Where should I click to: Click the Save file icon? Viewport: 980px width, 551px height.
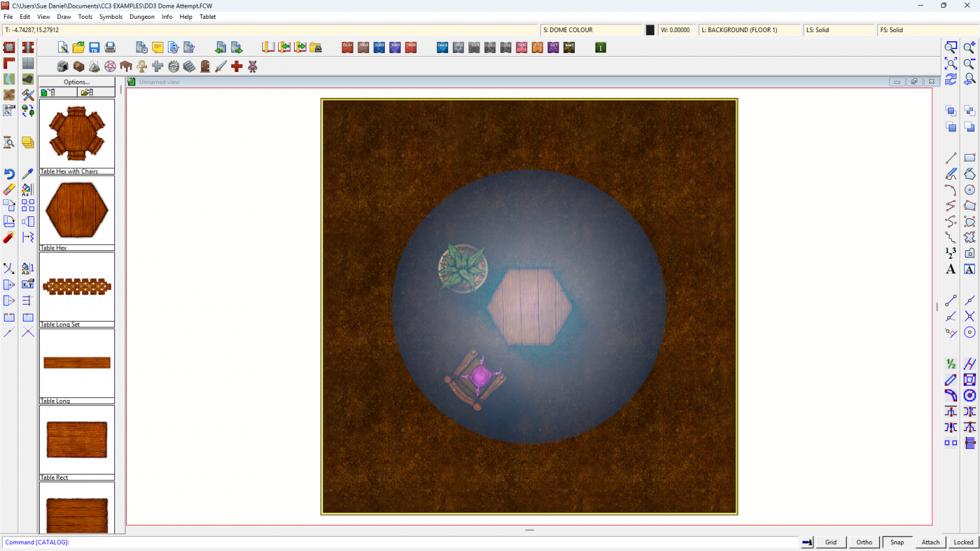click(x=94, y=48)
